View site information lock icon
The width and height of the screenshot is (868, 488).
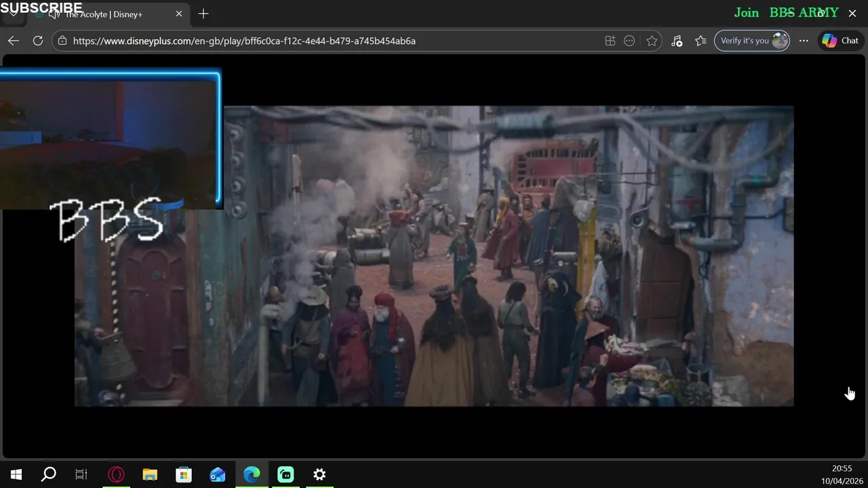(62, 41)
